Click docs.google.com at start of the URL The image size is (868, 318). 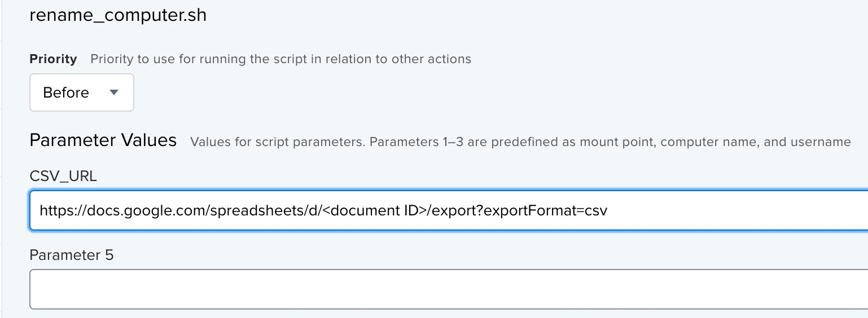coord(144,211)
